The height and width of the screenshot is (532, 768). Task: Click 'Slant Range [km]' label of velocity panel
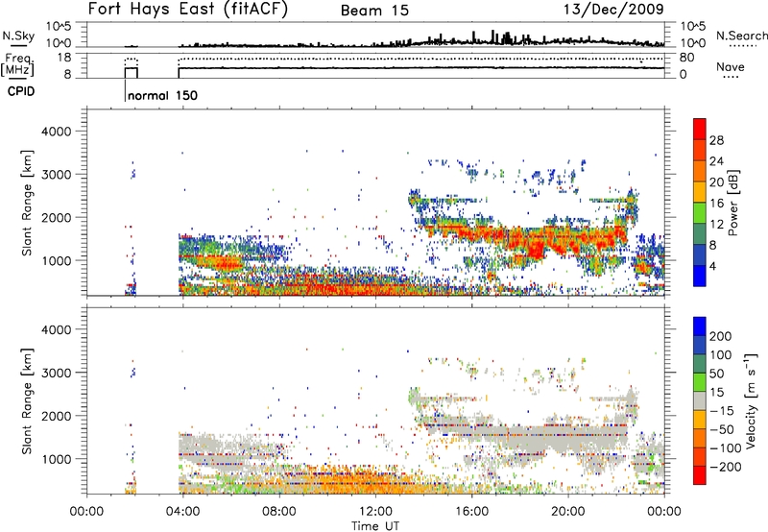tap(27, 401)
